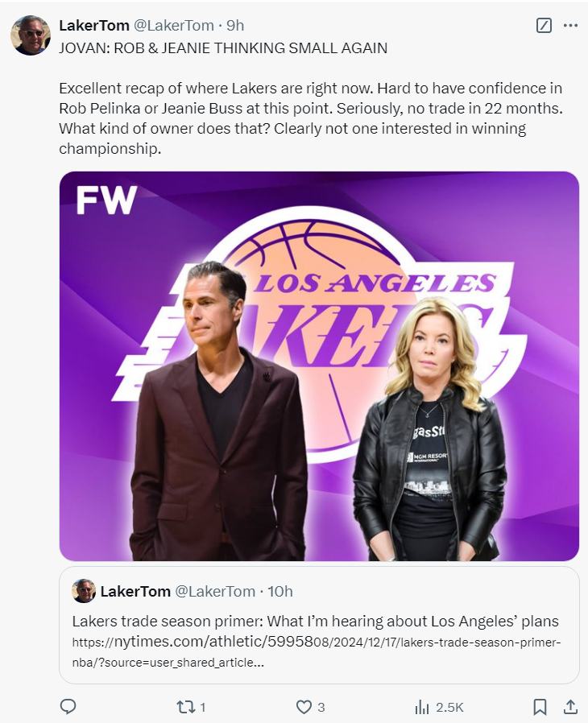Screen dimensions: 588x723
Task: Repost this tweet via retweet icon
Action: 185,707
